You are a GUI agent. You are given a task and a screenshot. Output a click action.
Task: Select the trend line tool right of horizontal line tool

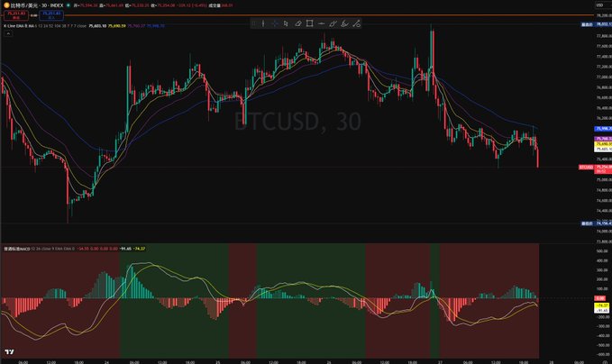point(333,23)
